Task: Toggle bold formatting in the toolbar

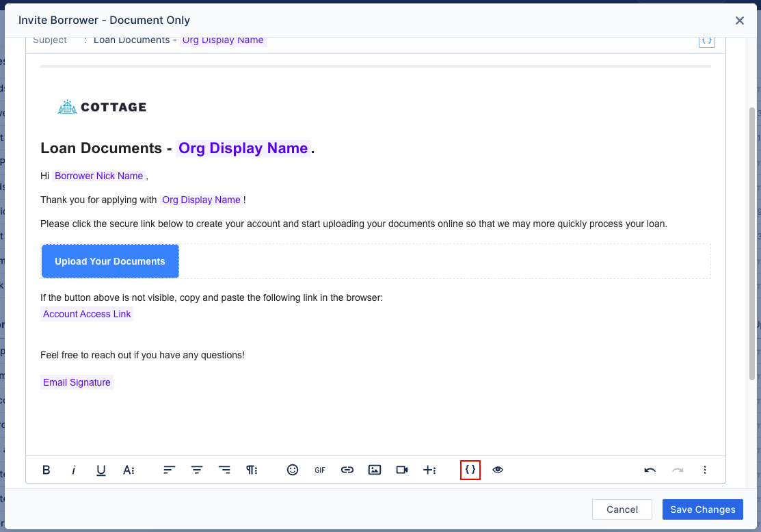Action: tap(46, 470)
